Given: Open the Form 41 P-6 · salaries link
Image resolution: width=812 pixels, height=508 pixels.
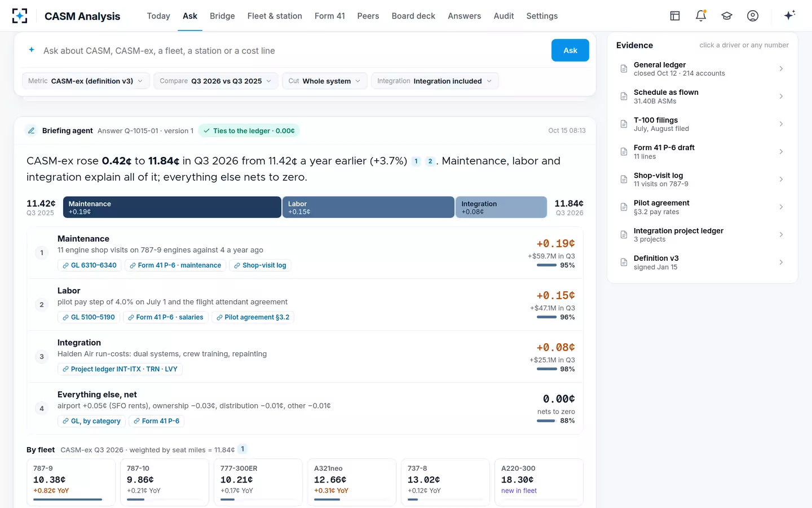Looking at the screenshot, I should [165, 317].
